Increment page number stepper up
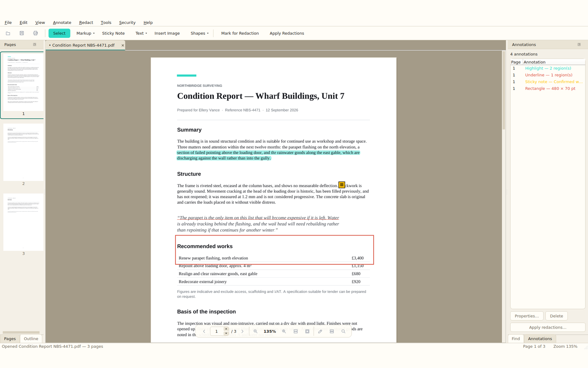 [226, 329]
